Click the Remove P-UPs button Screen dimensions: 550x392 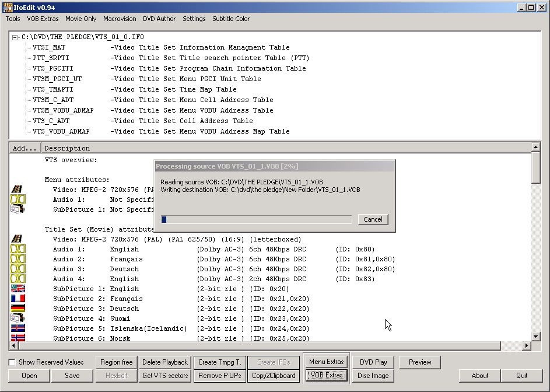tap(219, 376)
